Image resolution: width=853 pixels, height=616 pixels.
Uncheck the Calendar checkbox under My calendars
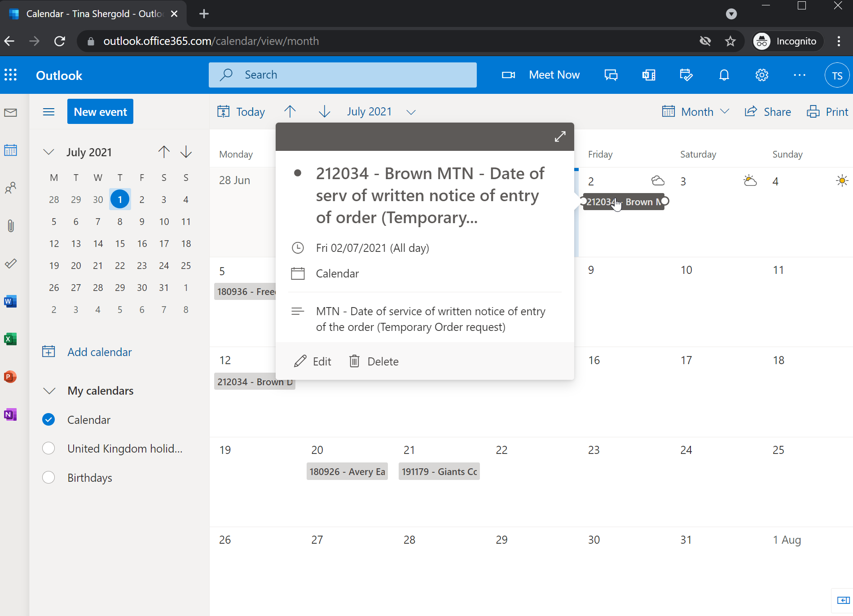coord(48,419)
